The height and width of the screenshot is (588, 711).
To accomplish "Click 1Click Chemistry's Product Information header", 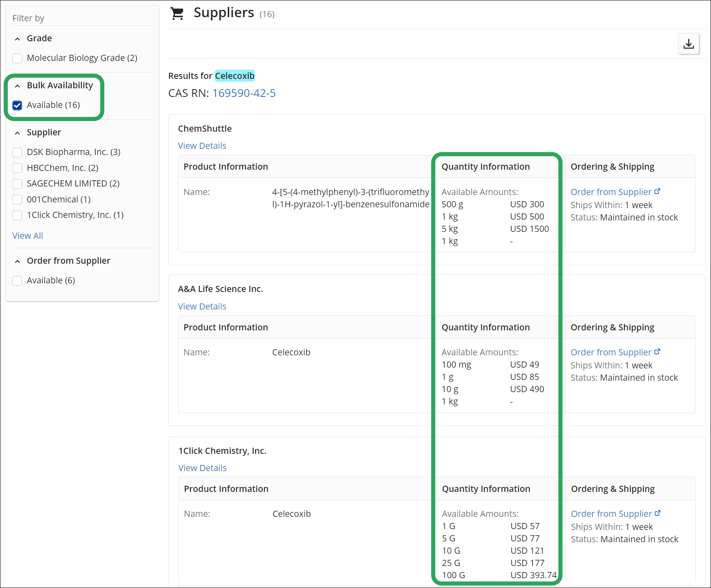I will point(226,489).
